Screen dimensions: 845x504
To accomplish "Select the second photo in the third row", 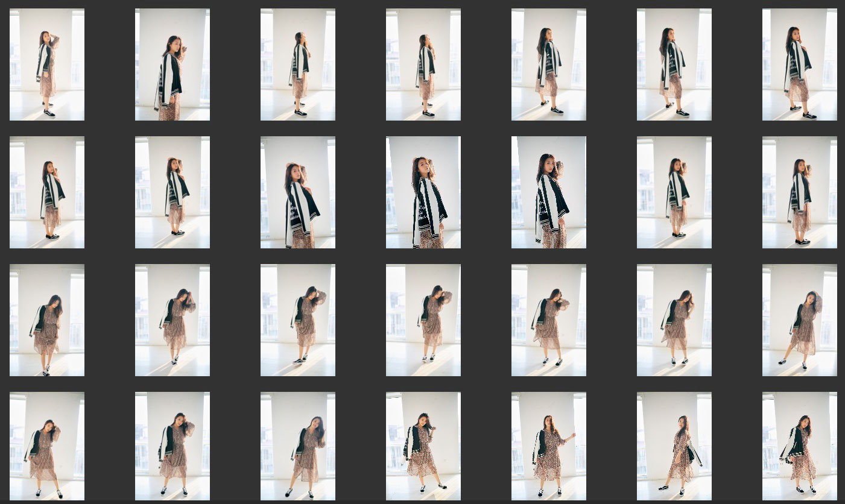I will (x=172, y=320).
